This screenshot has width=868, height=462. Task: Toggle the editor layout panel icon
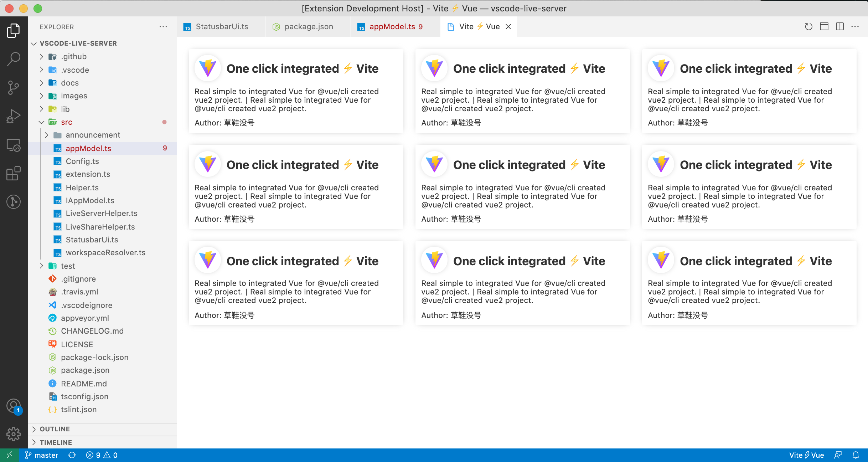click(824, 27)
